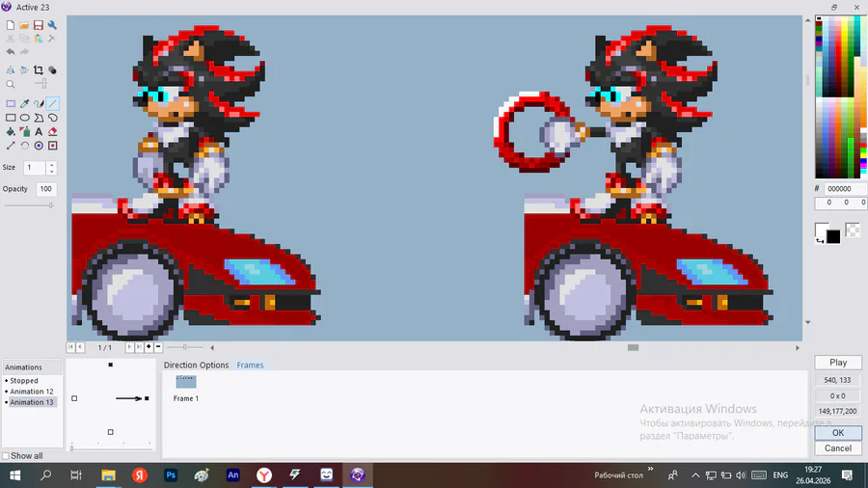This screenshot has height=488, width=868.
Task: Toggle the upward direction square
Action: (x=111, y=365)
